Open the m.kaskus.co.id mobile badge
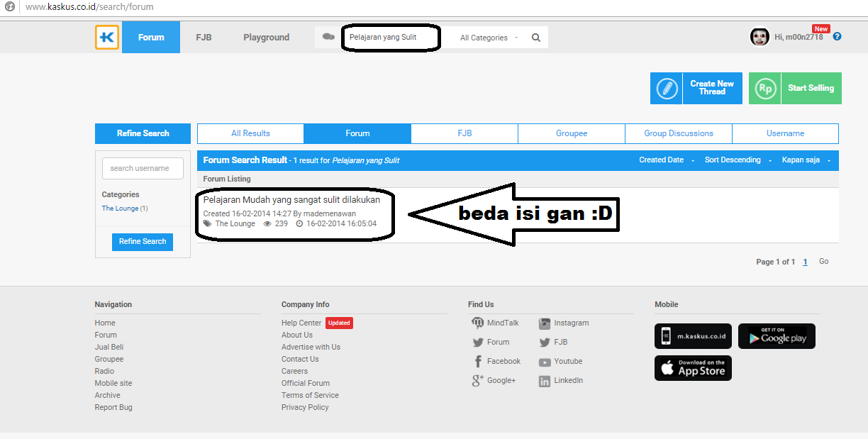Image resolution: width=868 pixels, height=439 pixels. (x=693, y=336)
